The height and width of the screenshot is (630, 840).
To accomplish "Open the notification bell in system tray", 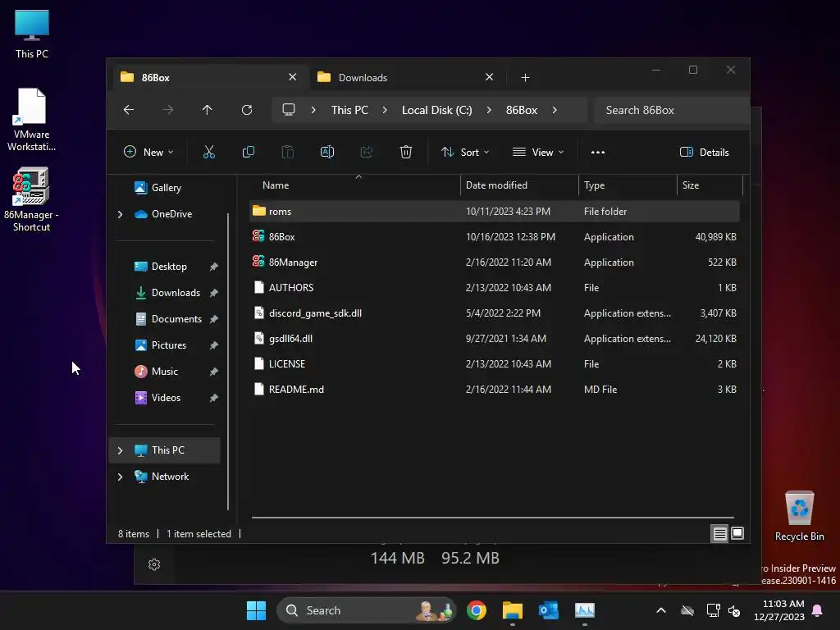I will coord(817,610).
